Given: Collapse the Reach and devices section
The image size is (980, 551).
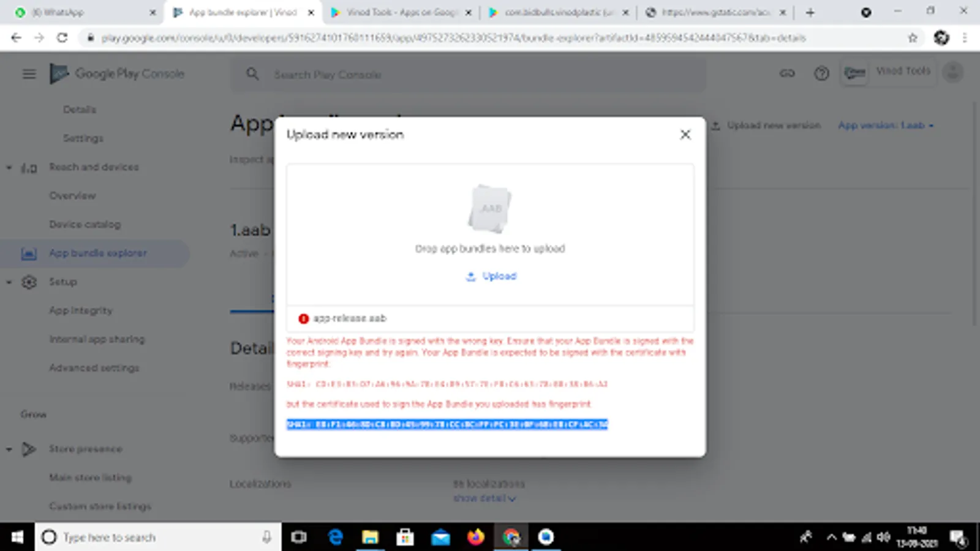Looking at the screenshot, I should coord(9,167).
